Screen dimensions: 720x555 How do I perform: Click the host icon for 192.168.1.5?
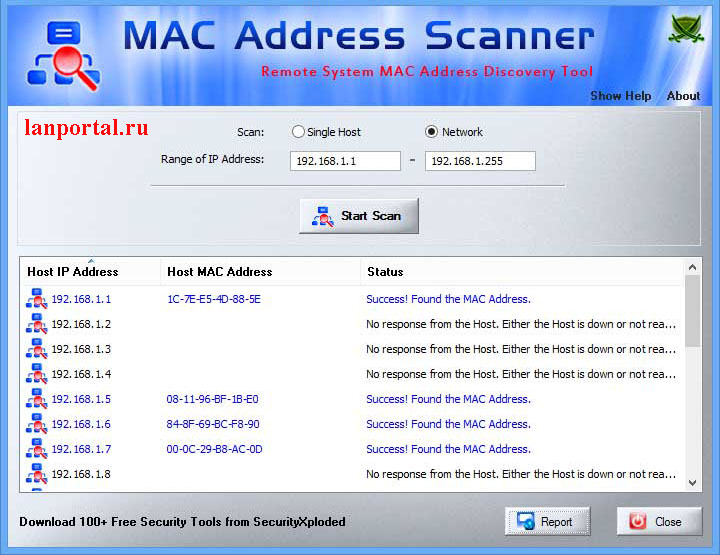[37, 399]
